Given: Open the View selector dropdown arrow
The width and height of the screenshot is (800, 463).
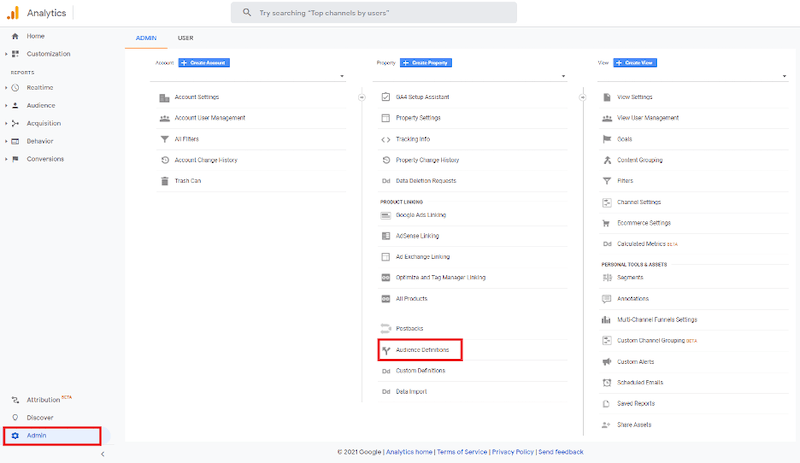Looking at the screenshot, I should (x=784, y=76).
